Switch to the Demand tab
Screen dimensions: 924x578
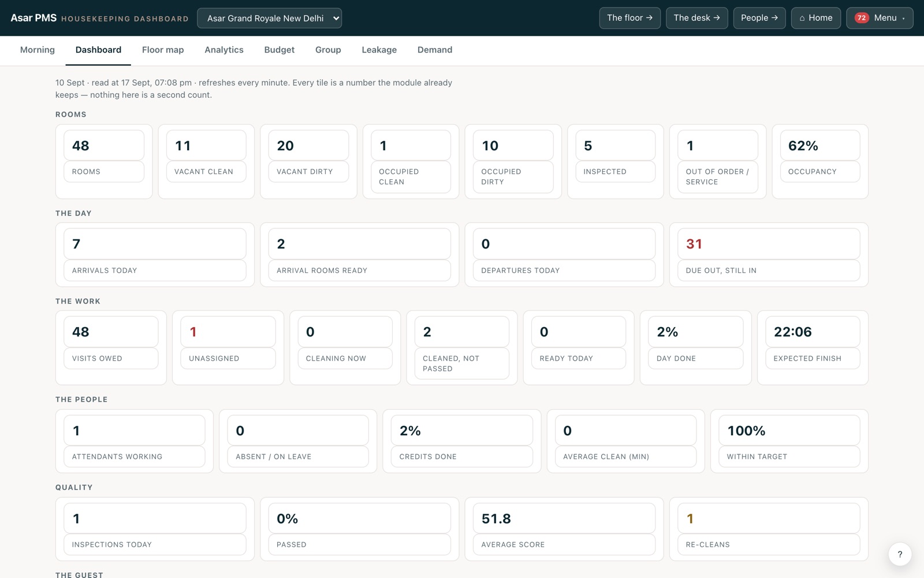(435, 50)
